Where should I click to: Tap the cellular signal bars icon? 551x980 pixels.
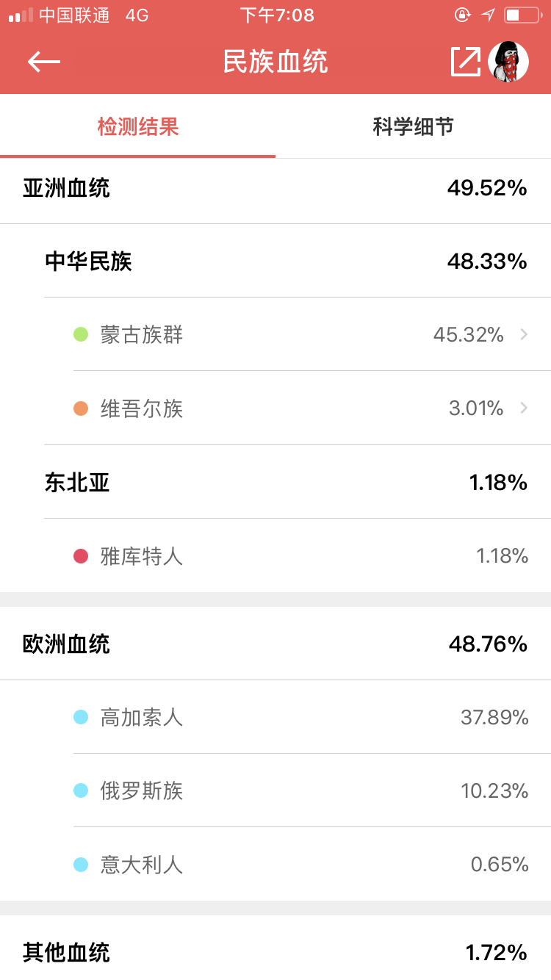(x=21, y=15)
